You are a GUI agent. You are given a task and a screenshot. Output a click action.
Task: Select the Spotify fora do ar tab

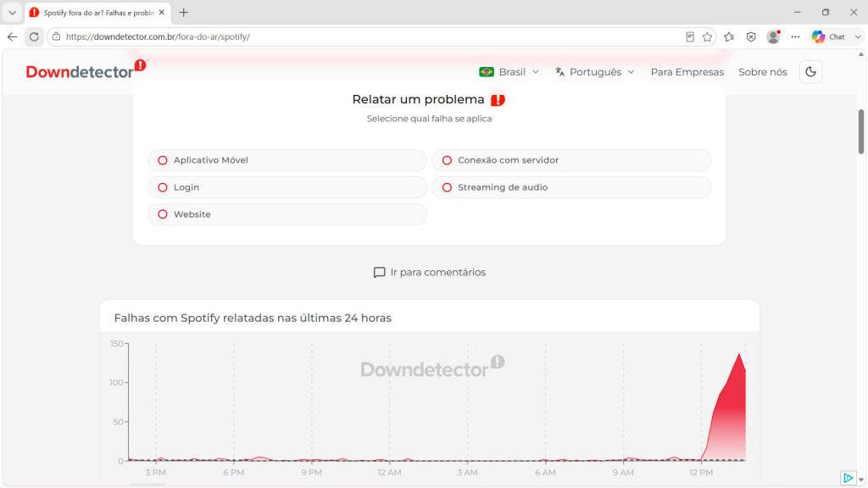tap(97, 12)
